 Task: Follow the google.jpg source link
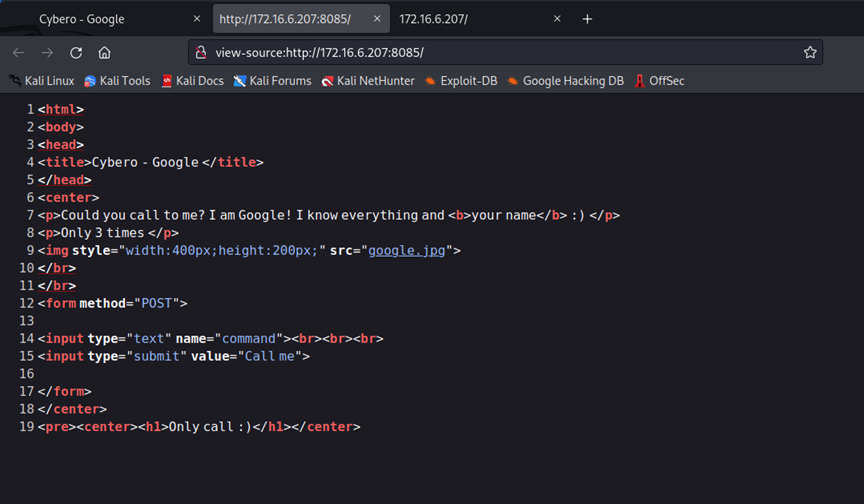(x=407, y=251)
